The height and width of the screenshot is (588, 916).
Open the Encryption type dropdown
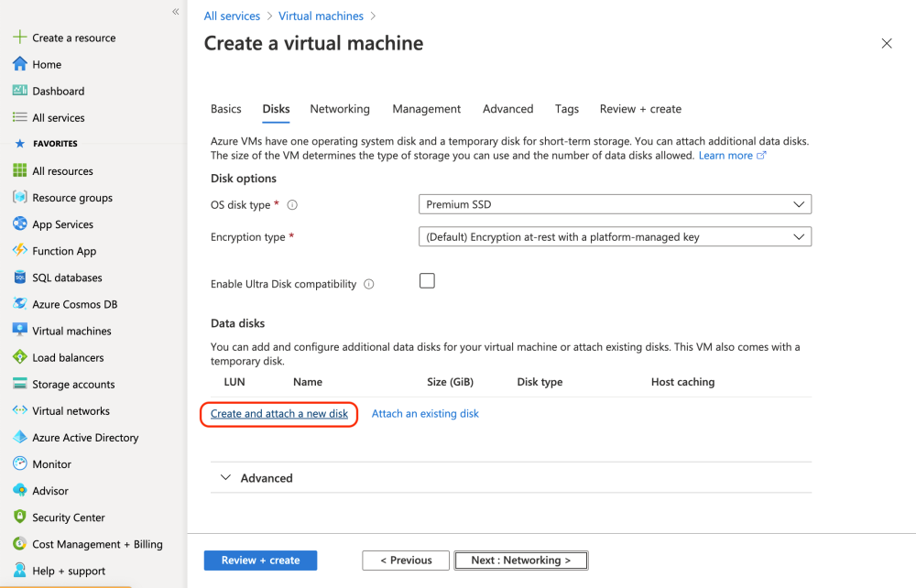coord(615,236)
